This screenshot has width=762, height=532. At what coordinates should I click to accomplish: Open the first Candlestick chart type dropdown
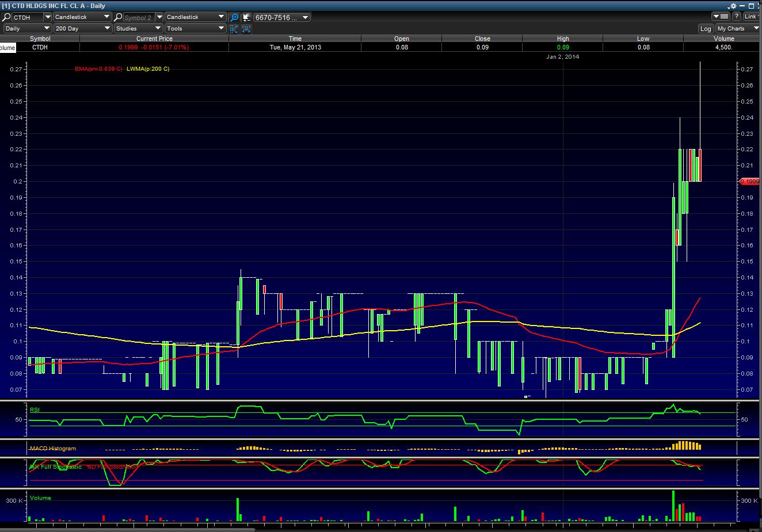point(82,17)
